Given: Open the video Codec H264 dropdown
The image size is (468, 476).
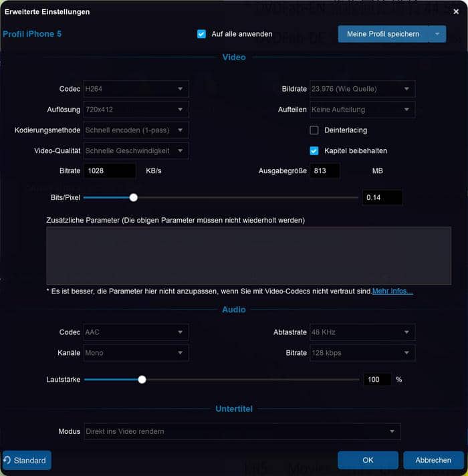Looking at the screenshot, I should tap(136, 89).
